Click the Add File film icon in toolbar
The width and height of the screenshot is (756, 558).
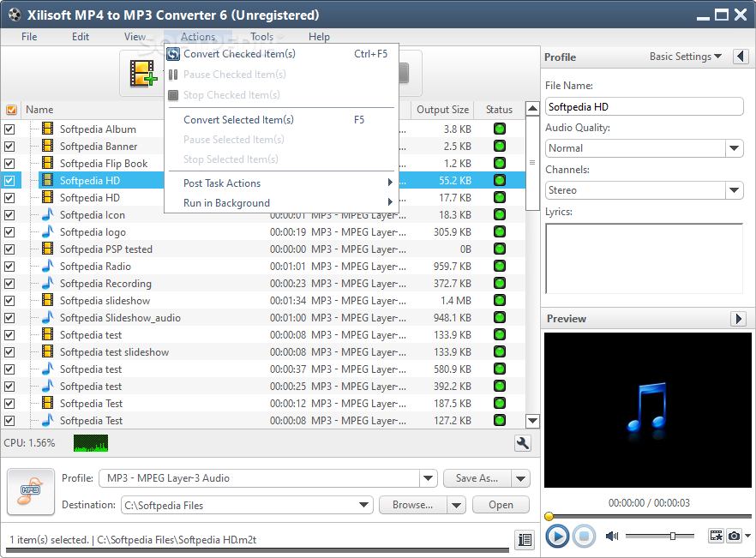142,74
